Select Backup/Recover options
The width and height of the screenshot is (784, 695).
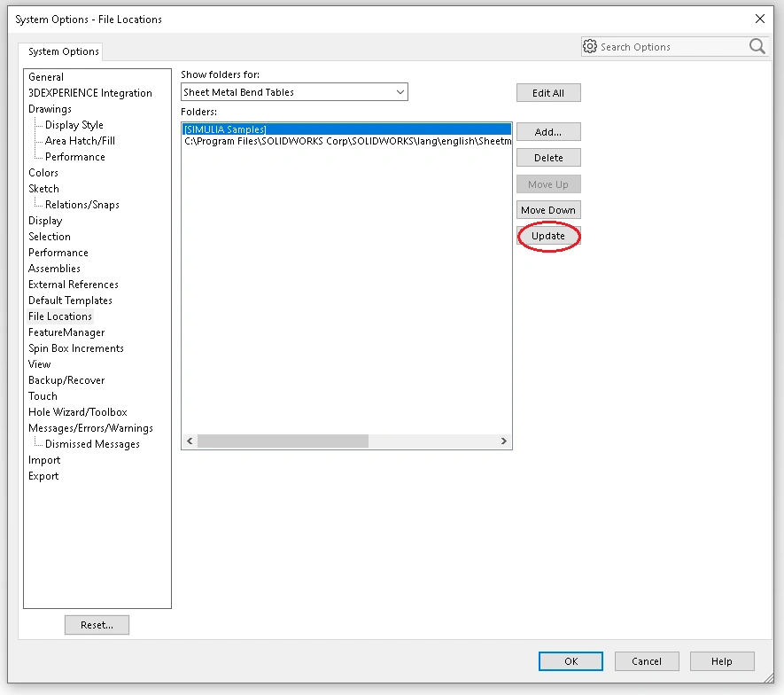(66, 380)
